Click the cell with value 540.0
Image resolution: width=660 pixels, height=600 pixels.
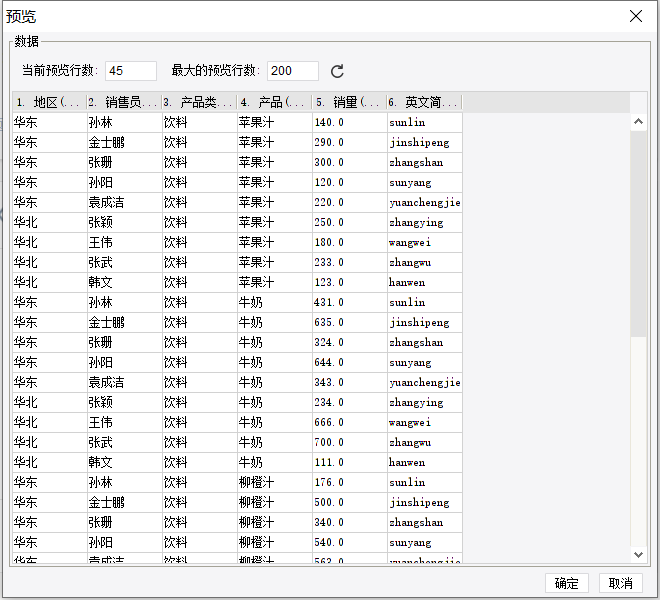(349, 542)
